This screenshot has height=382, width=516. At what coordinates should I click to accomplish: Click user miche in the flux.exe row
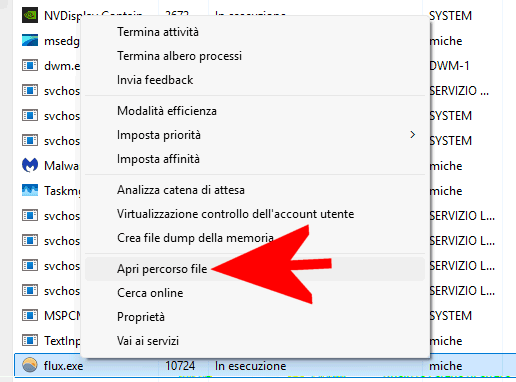pos(446,366)
